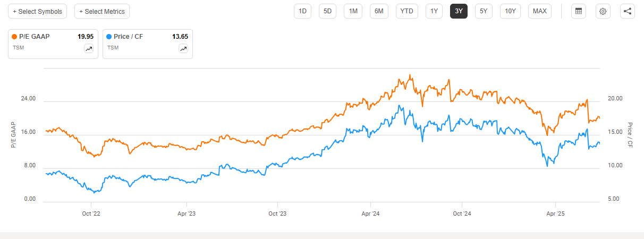Set time range to 6M

click(379, 11)
